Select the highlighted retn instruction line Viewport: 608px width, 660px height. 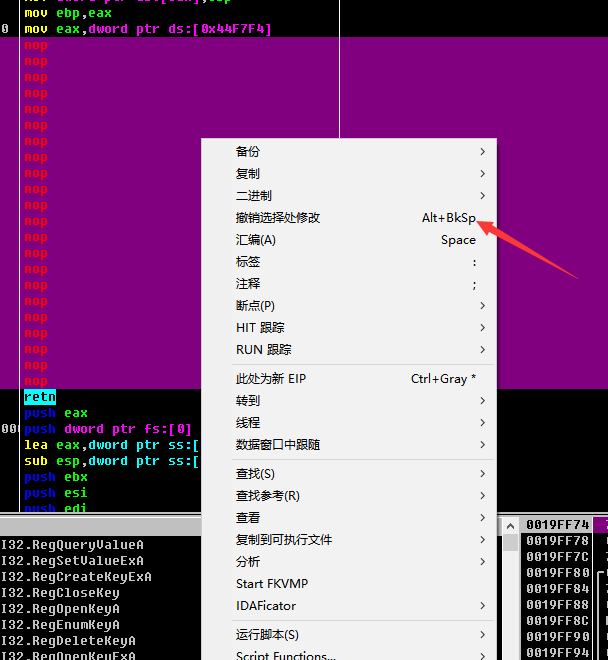(x=40, y=397)
